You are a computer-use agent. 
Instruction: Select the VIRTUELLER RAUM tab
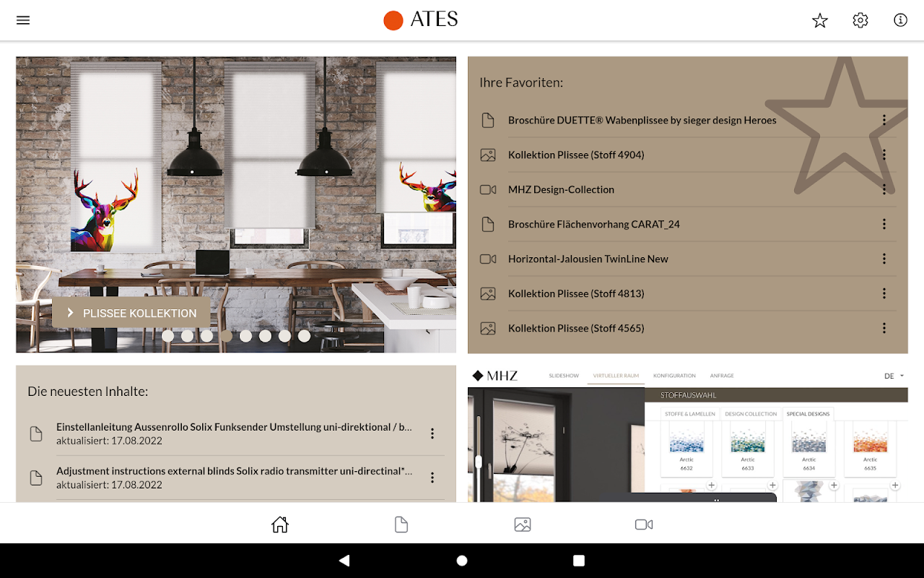(616, 376)
